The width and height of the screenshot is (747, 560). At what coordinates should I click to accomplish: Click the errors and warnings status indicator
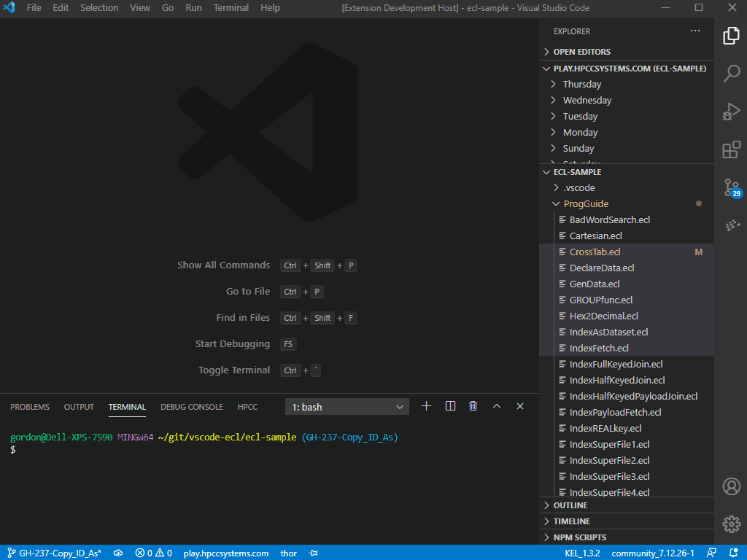[x=153, y=553]
